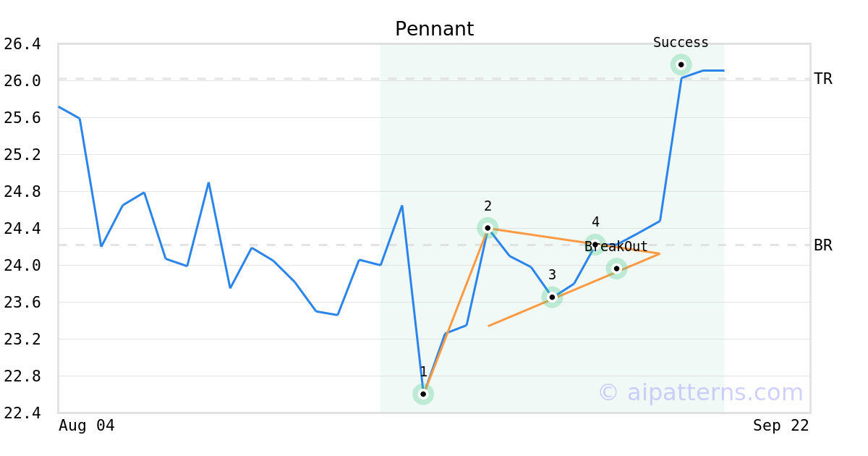Click the Success point marker
The width and height of the screenshot is (868, 456).
(x=681, y=64)
